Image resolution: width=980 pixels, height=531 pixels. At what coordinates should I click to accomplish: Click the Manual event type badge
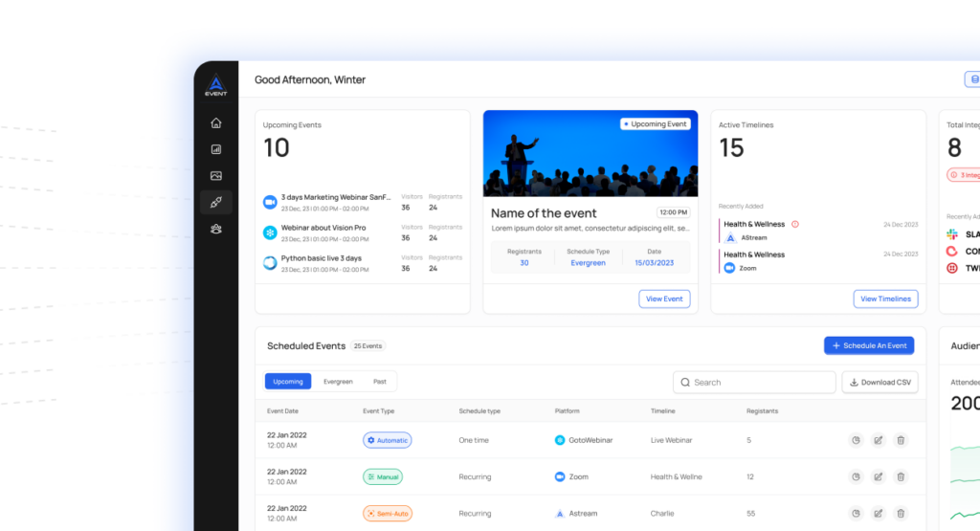pyautogui.click(x=383, y=476)
